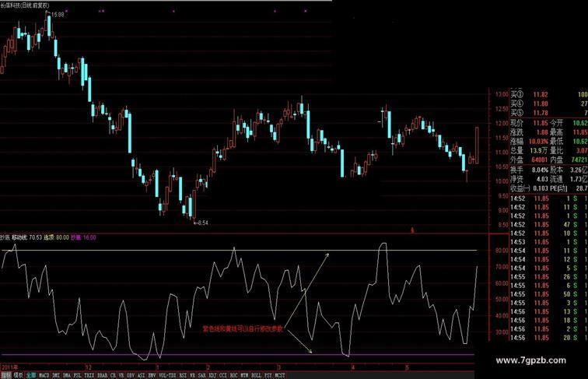The image size is (588, 379).
Task: Click the 2011年 date axis label
Action: (10, 367)
